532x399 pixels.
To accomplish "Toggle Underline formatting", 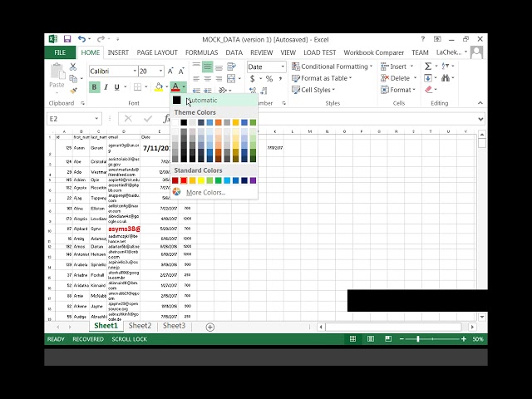I will 116,87.
